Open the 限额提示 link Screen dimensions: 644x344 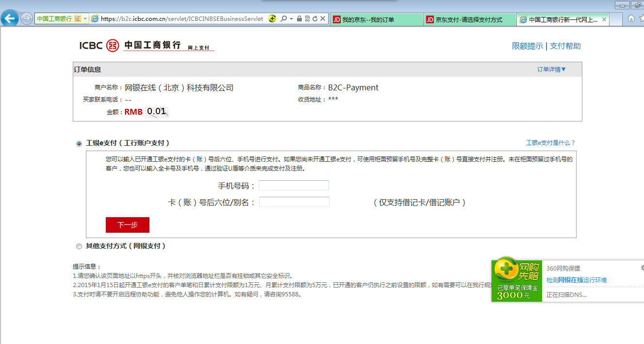click(528, 46)
